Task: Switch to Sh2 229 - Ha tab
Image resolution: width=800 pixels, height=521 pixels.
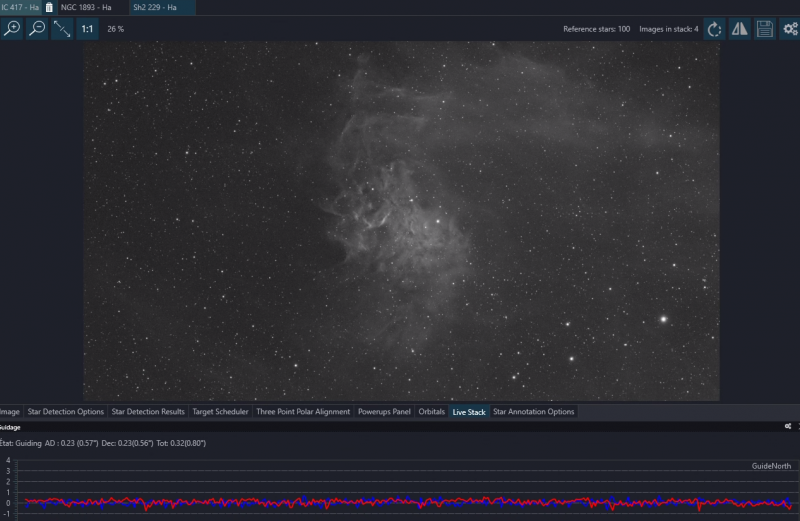Action: point(155,7)
